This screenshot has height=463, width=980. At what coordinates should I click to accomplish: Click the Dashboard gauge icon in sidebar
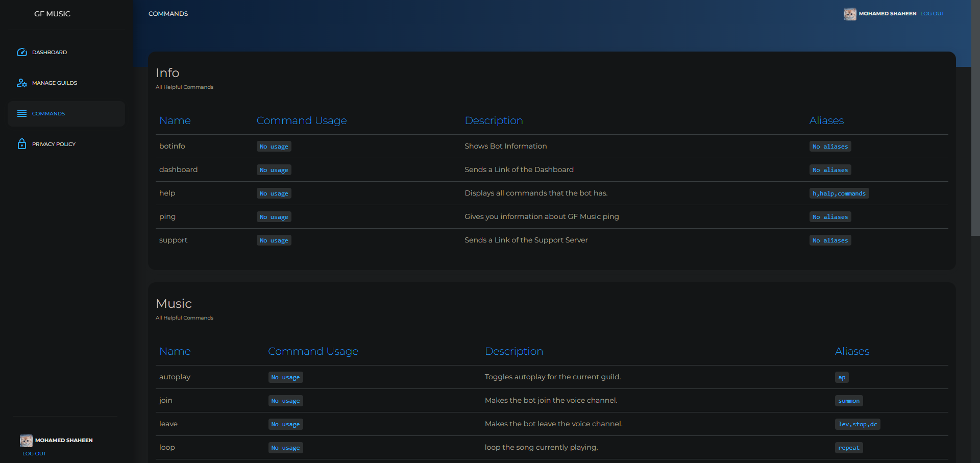coord(21,52)
